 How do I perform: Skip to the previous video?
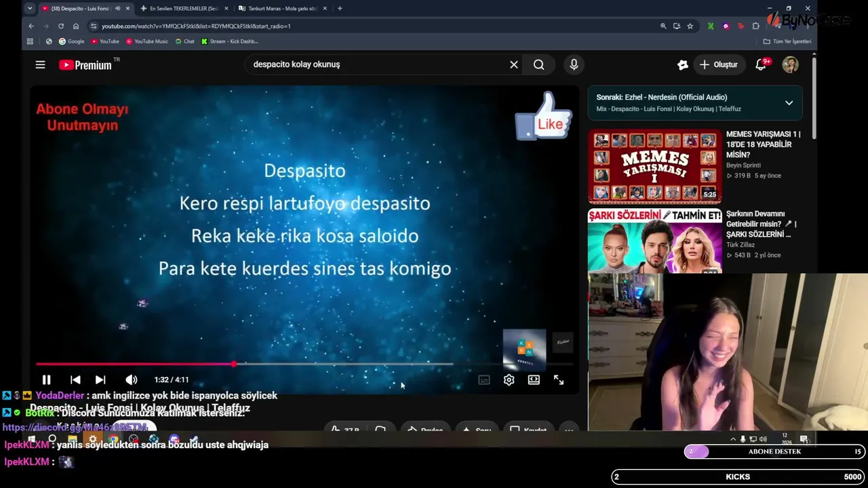tap(75, 380)
